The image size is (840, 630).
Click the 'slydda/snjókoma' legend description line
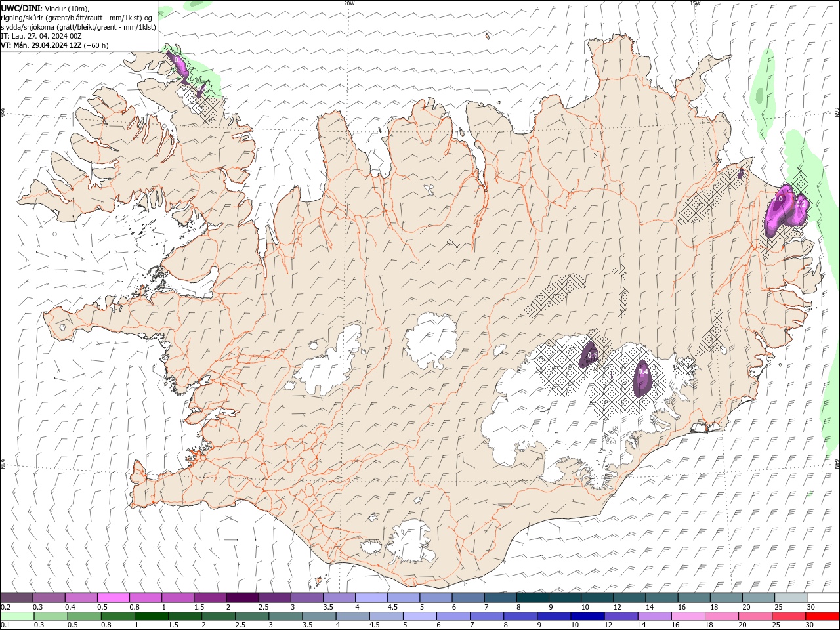(x=79, y=27)
